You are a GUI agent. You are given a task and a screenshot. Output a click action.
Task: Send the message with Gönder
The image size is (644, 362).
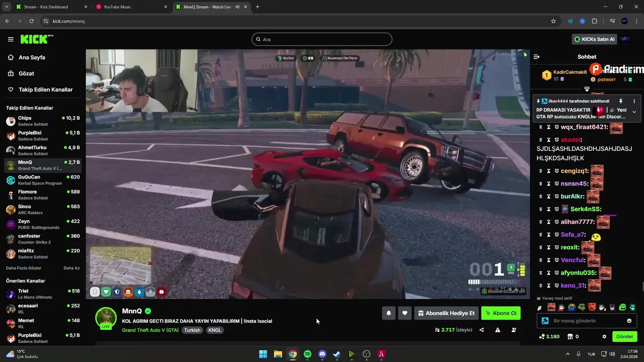(624, 336)
